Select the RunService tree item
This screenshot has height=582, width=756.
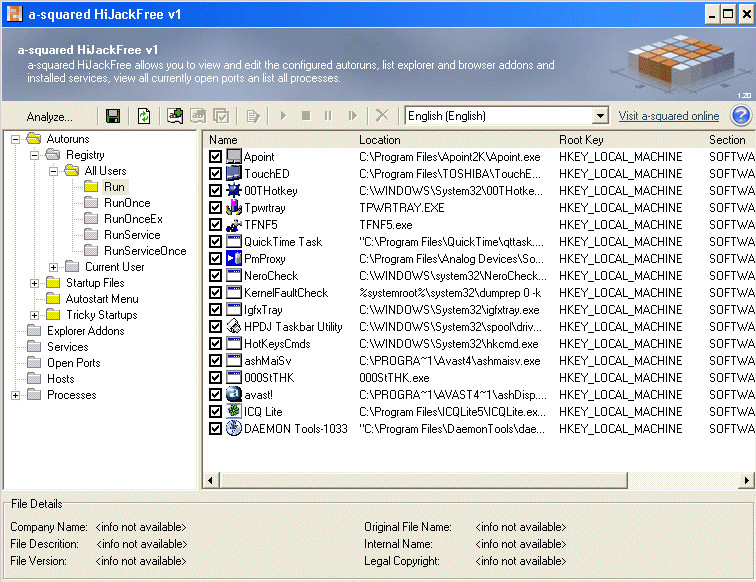point(132,234)
